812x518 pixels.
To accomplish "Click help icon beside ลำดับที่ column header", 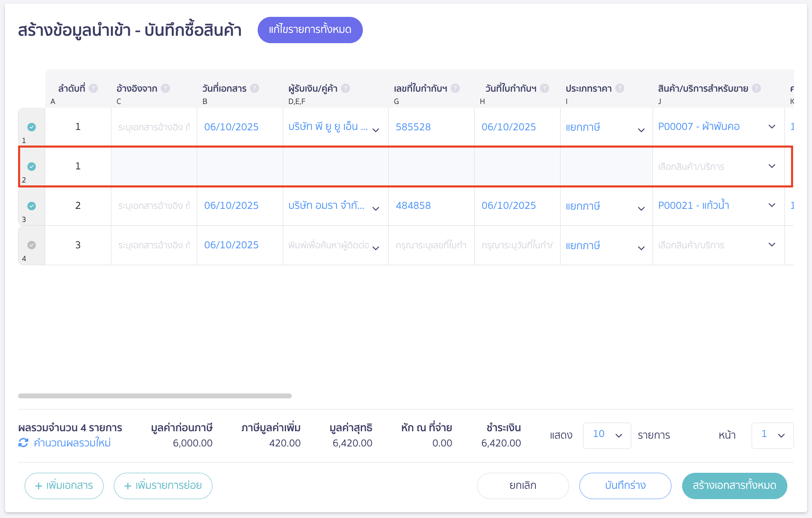I will [x=93, y=88].
